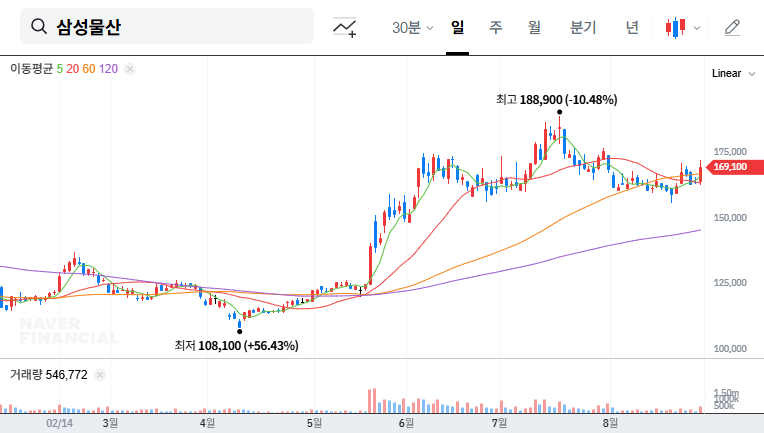
Task: Switch to the 월 monthly tab
Action: point(535,27)
